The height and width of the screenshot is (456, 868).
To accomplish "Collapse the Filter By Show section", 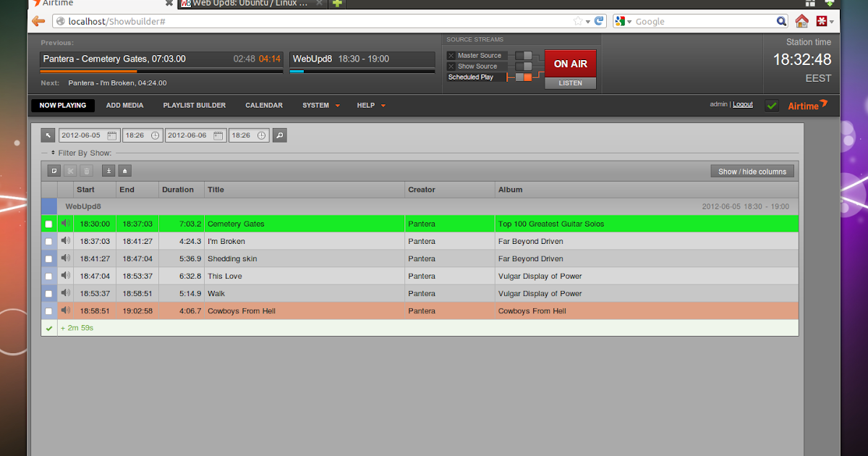I will 46,153.
